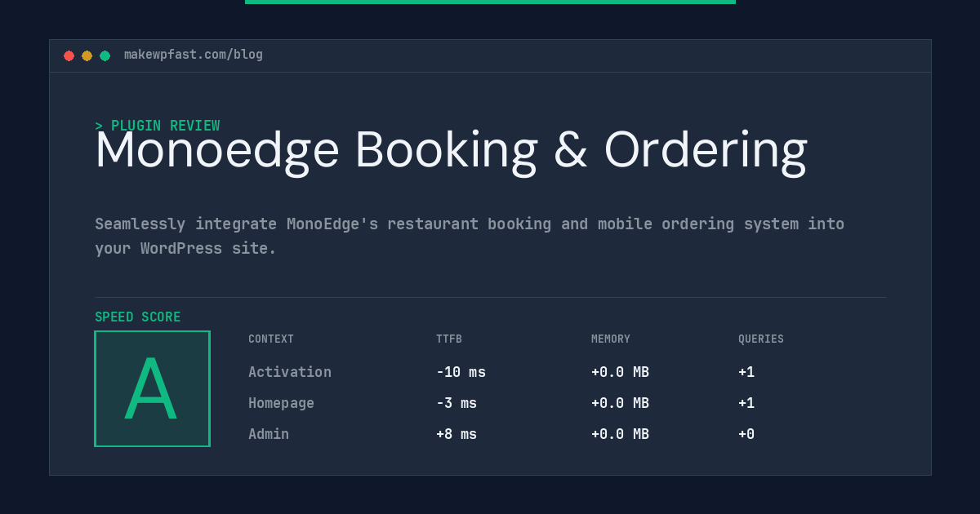The image size is (980, 514).
Task: Click the green window dot
Action: pyautogui.click(x=105, y=55)
